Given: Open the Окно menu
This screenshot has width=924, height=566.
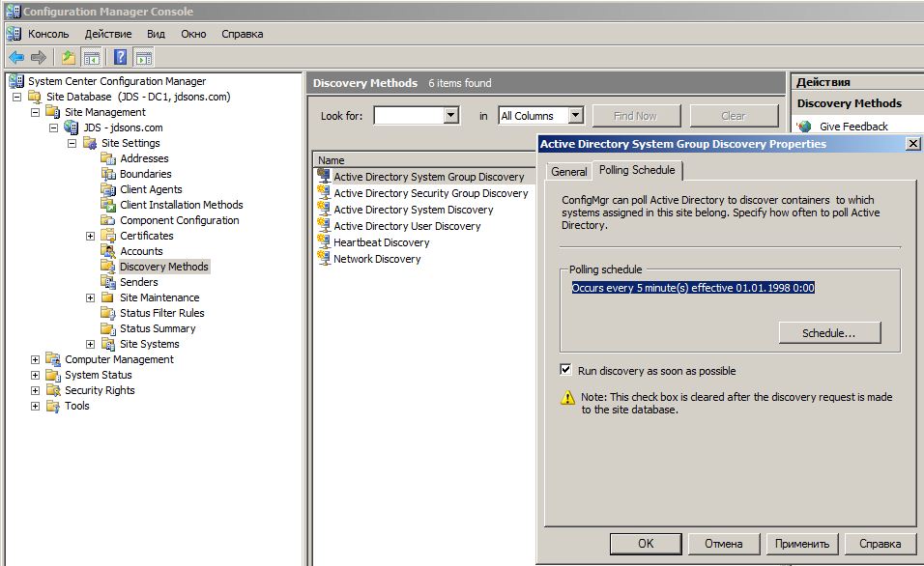Looking at the screenshot, I should click(193, 34).
